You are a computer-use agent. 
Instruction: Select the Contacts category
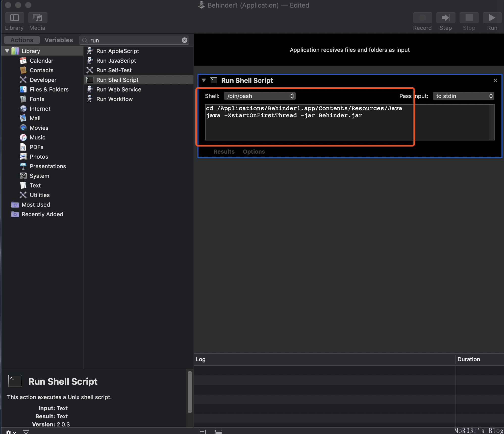[x=41, y=70]
